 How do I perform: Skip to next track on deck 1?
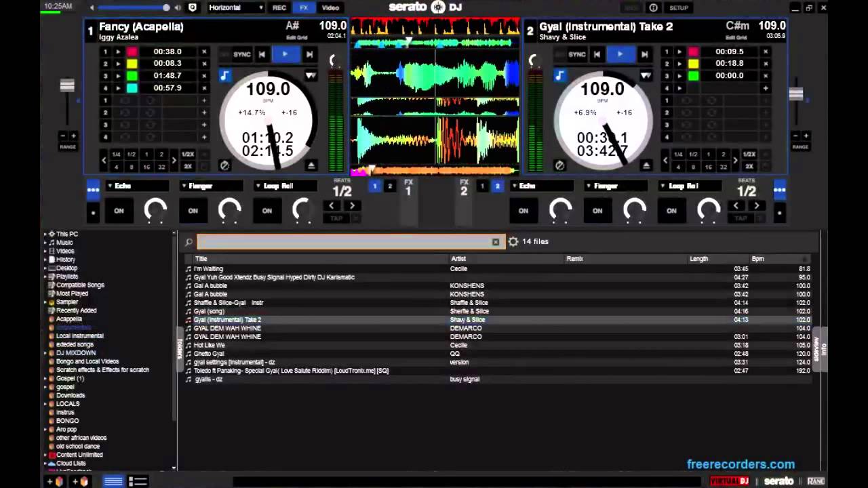point(309,54)
